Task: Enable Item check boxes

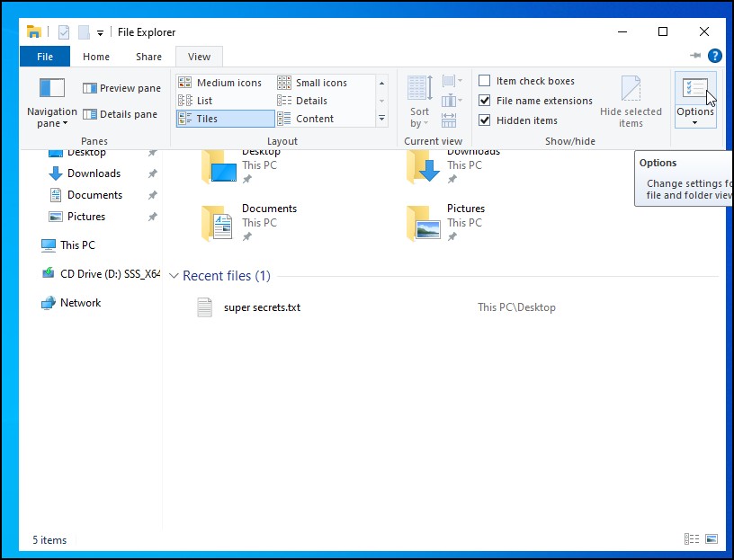Action: 485,81
